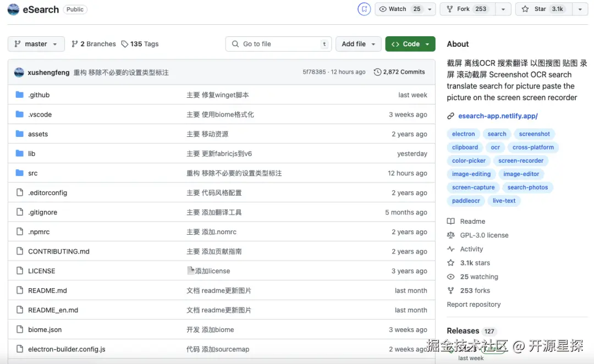Screen dimensions: 594x364
Task: Open the 135 Tags link
Action: [x=140, y=44]
